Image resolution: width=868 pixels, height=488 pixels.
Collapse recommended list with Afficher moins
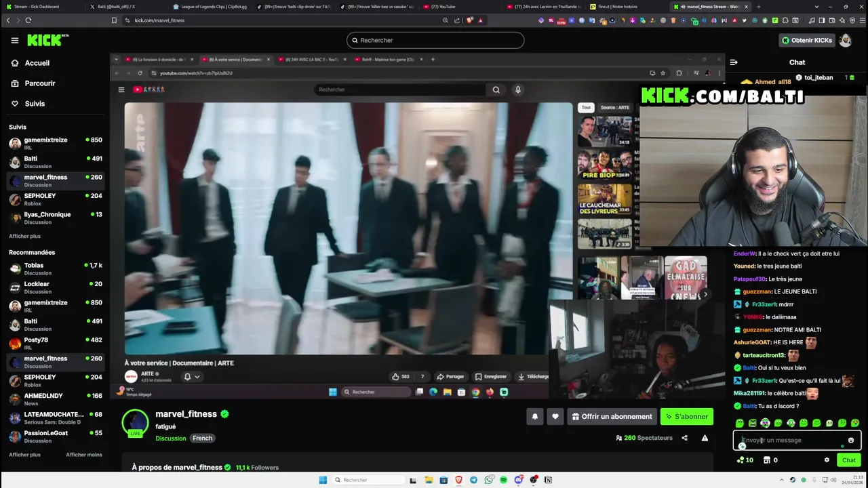coord(84,455)
